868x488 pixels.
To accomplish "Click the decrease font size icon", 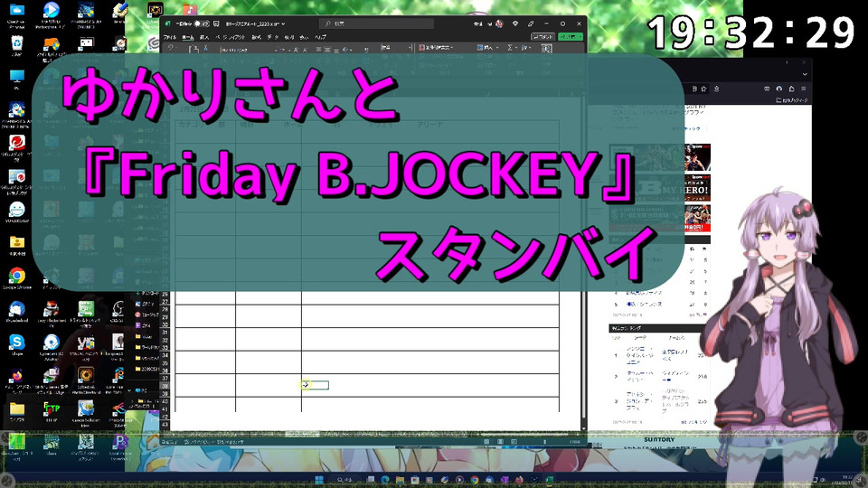I will pyautogui.click(x=304, y=49).
